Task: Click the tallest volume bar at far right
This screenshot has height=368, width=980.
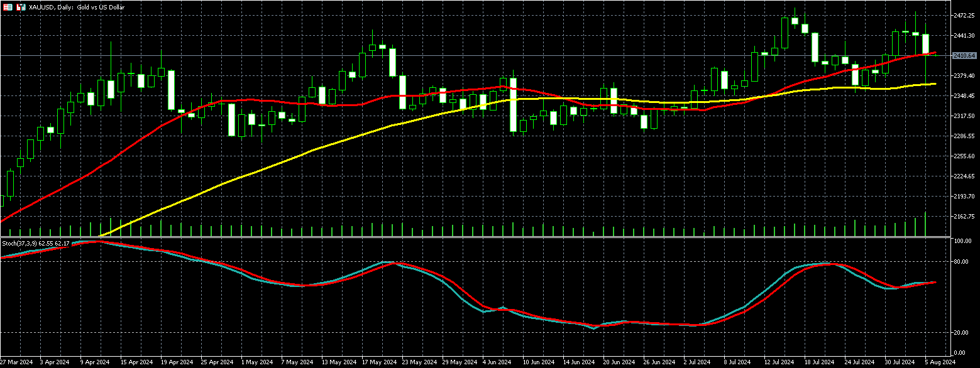Action: click(x=926, y=224)
